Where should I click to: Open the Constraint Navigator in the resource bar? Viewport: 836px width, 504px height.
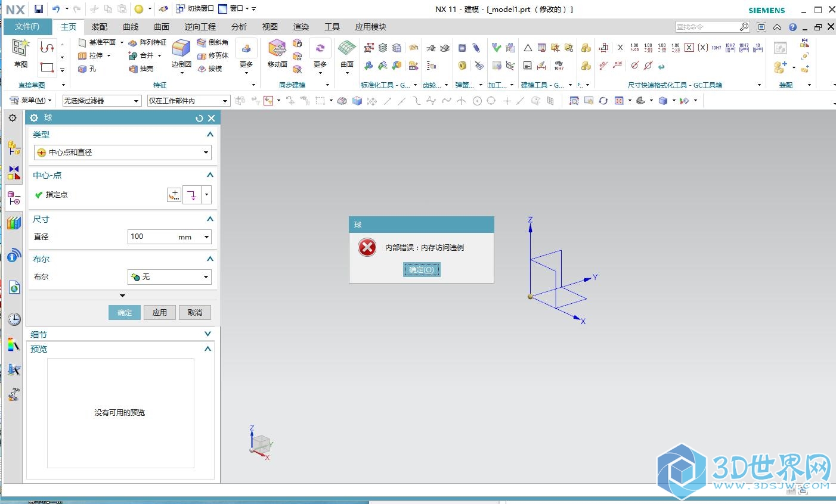point(14,173)
